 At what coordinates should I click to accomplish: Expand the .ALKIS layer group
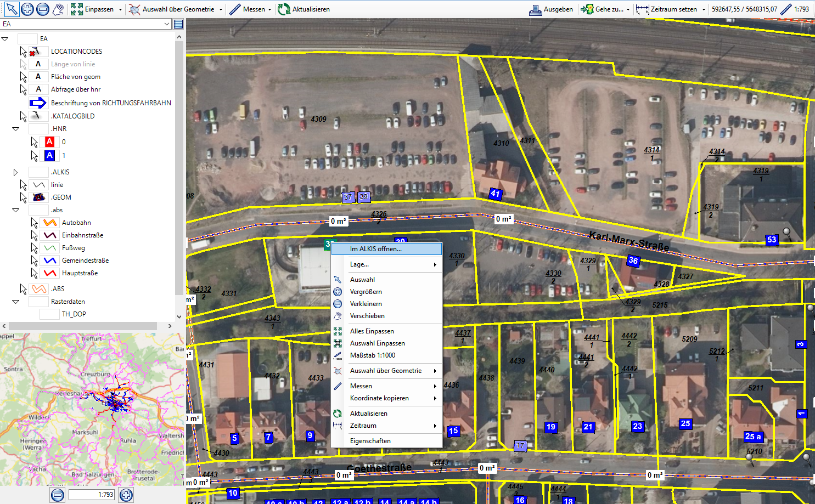[x=15, y=172]
